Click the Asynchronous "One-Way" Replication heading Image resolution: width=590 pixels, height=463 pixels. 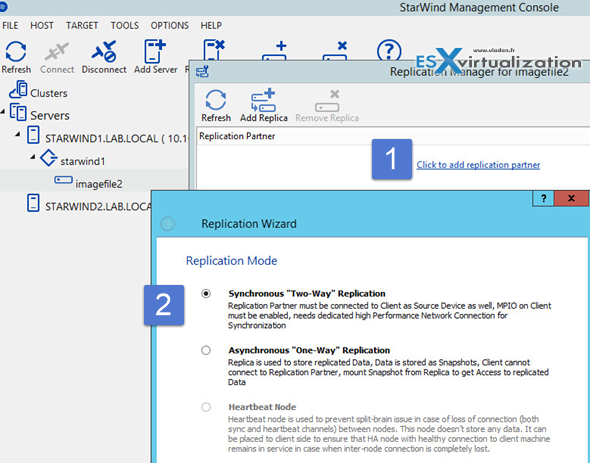tap(309, 350)
